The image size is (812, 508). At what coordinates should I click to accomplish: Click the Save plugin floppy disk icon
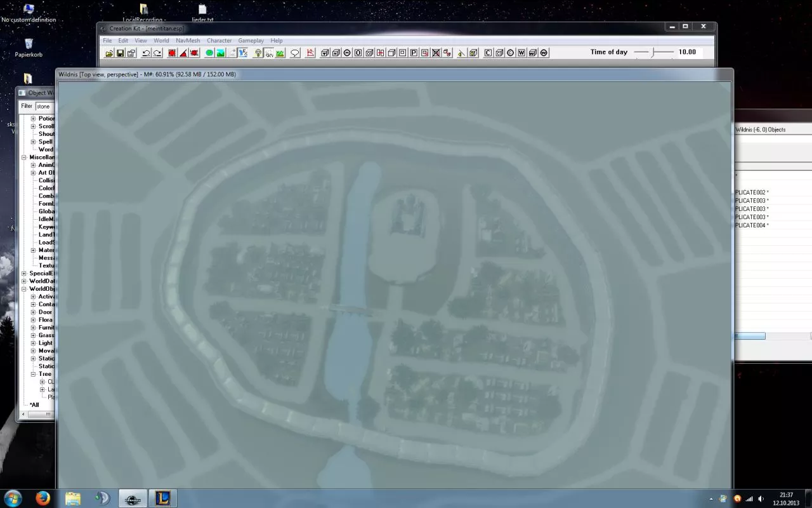point(120,53)
